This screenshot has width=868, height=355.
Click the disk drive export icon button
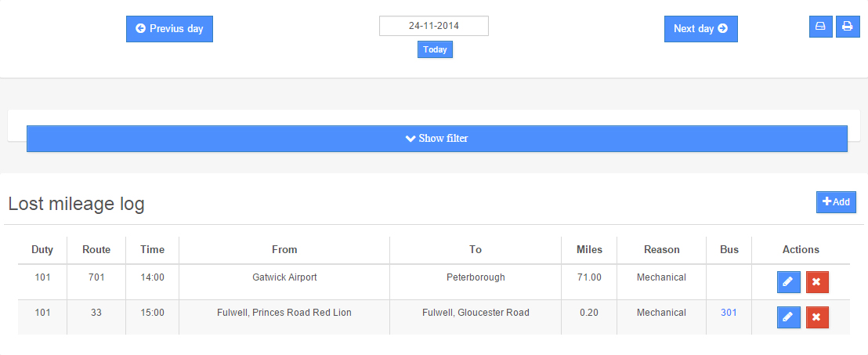click(x=820, y=26)
